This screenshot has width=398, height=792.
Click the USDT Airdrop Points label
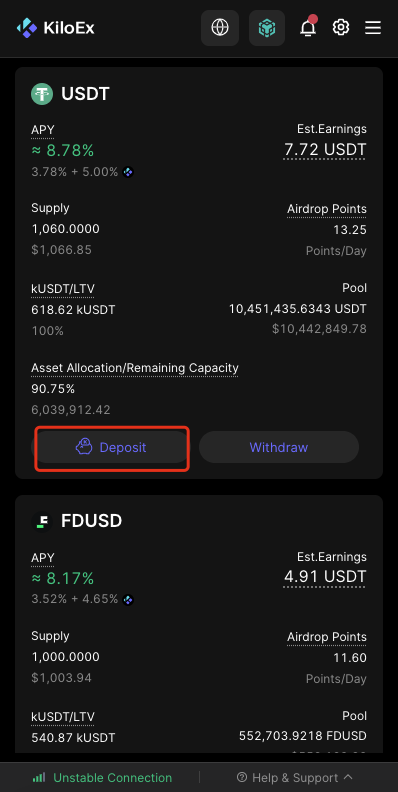327,209
